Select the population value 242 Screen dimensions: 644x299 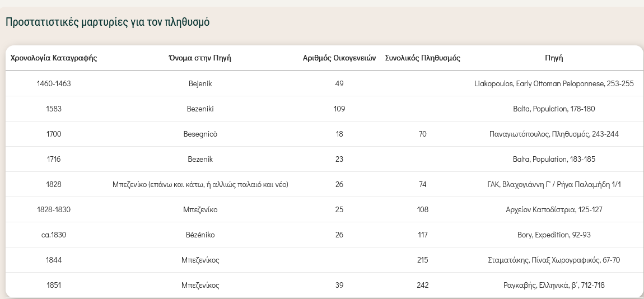click(x=422, y=286)
